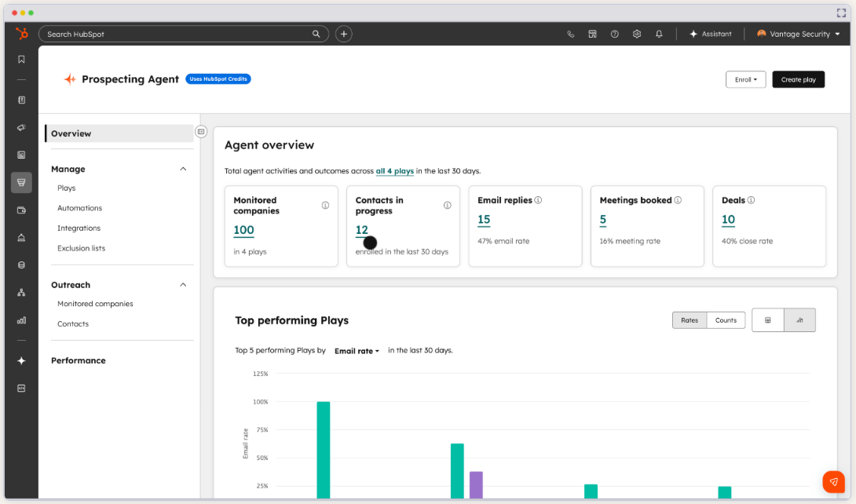Open the CRM contacts book icon

(x=21, y=100)
